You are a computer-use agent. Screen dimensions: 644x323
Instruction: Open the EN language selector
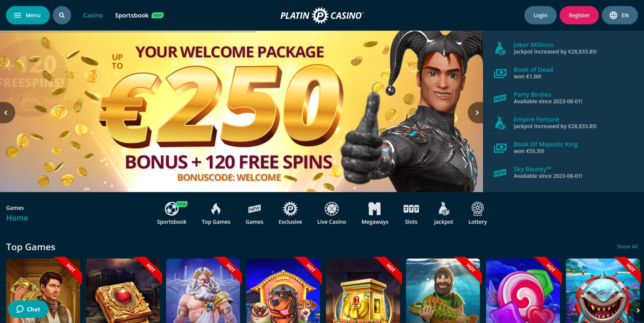pos(620,15)
